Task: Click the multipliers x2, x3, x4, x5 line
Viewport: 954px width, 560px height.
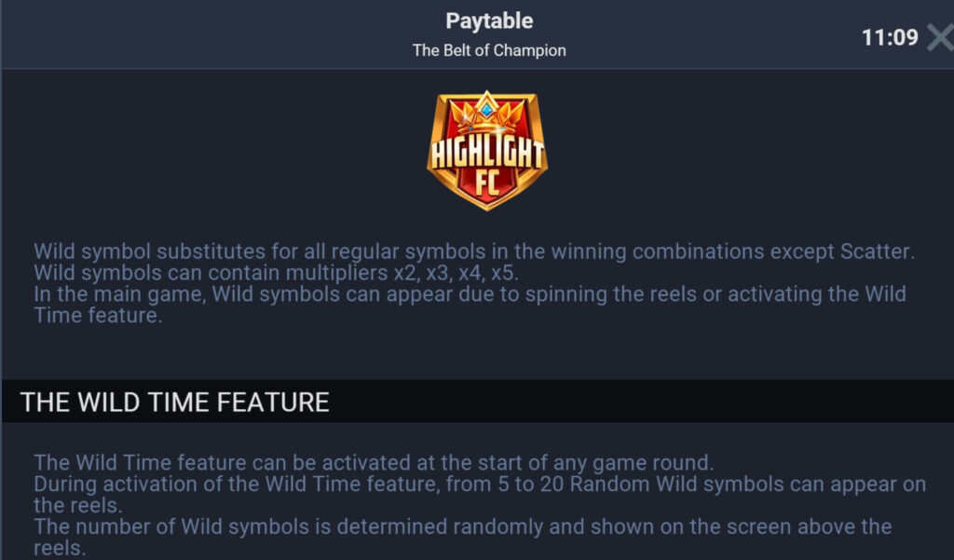Action: 276,273
